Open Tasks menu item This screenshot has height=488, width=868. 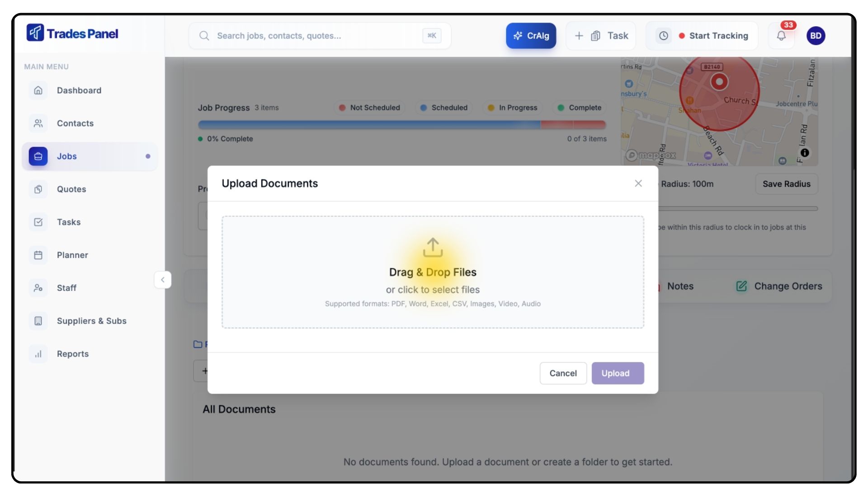click(x=69, y=222)
